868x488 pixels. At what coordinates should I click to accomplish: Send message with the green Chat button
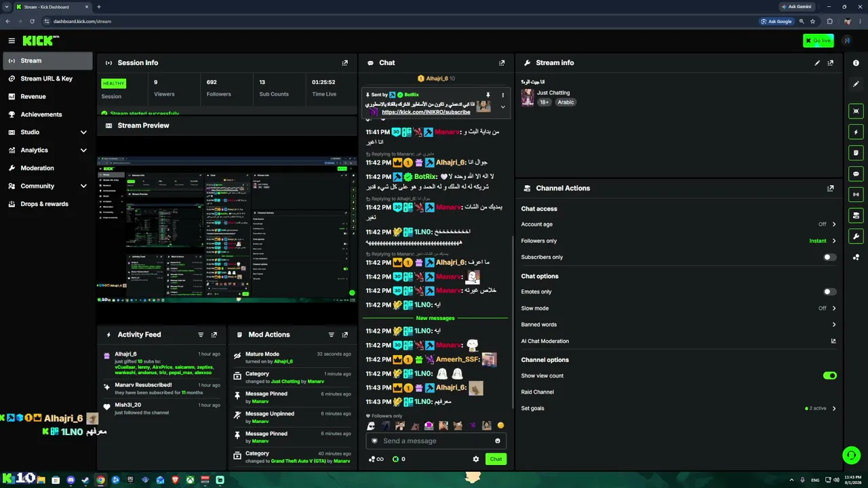(496, 459)
